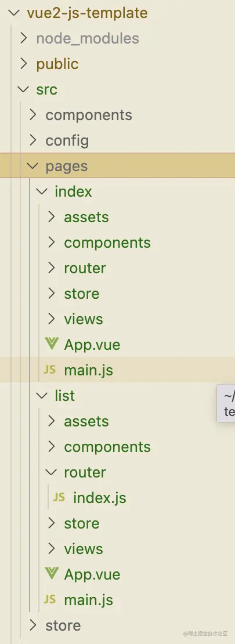Expand the public folder chevron
Screen dimensions: 235x644
24,64
